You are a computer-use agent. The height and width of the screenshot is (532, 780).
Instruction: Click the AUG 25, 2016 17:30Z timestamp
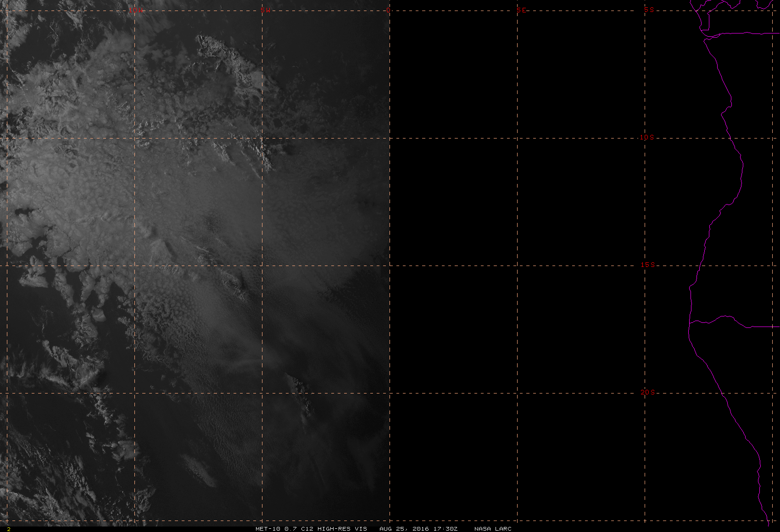click(x=418, y=528)
